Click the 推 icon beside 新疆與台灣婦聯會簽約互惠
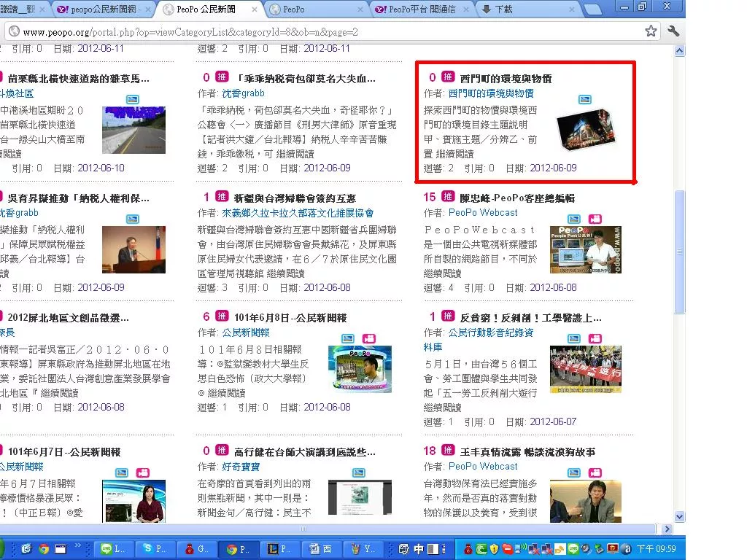 [x=222, y=197]
